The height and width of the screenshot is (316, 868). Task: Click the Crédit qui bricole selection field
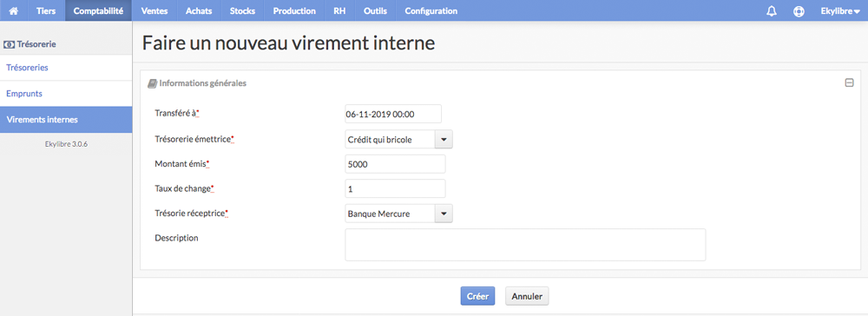390,140
